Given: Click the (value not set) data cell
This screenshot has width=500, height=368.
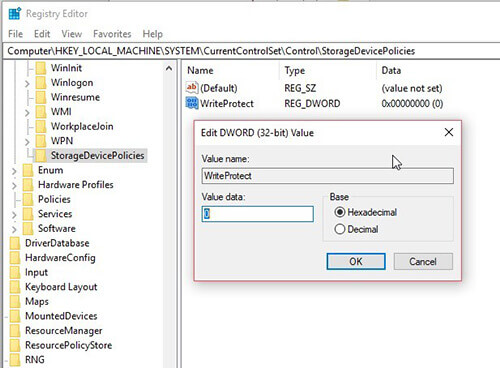Looking at the screenshot, I should click(412, 88).
